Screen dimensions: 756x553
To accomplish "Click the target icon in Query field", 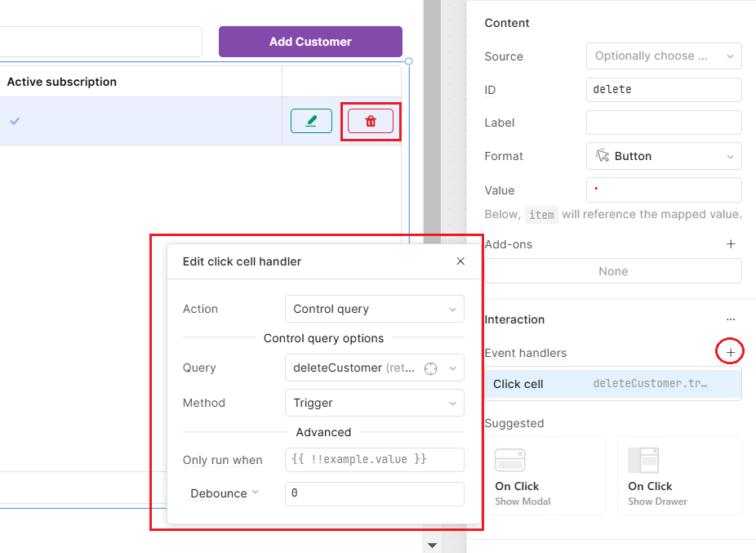I will click(430, 368).
